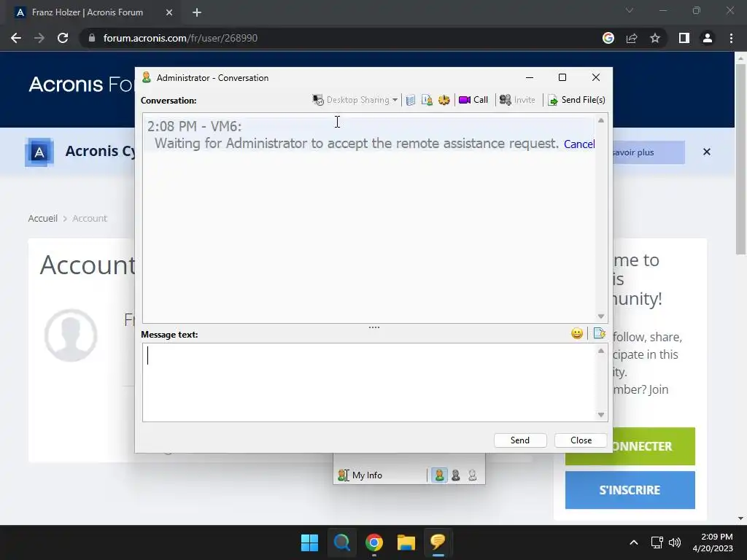747x560 pixels.
Task: Toggle Chrome side panel
Action: pyautogui.click(x=684, y=38)
